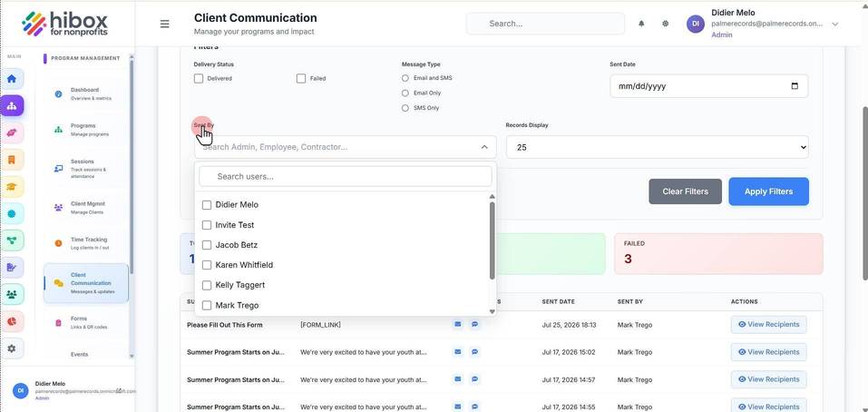Screen dimensions: 868x412
Task: Click the Apply Filters button
Action: 768,191
